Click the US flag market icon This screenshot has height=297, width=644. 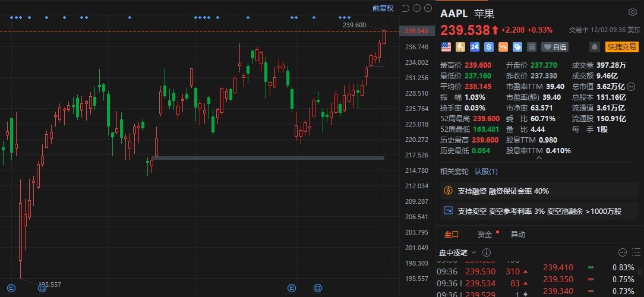(446, 46)
